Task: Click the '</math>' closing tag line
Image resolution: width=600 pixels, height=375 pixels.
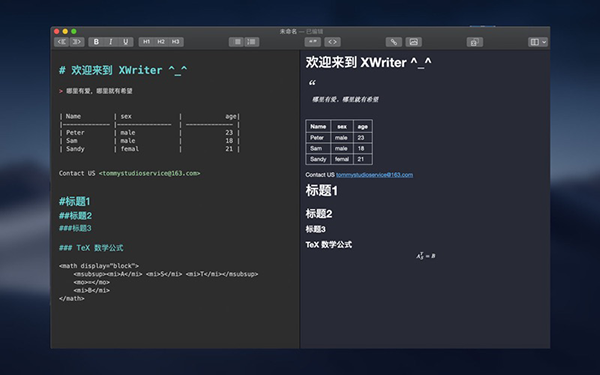Action: pyautogui.click(x=72, y=298)
